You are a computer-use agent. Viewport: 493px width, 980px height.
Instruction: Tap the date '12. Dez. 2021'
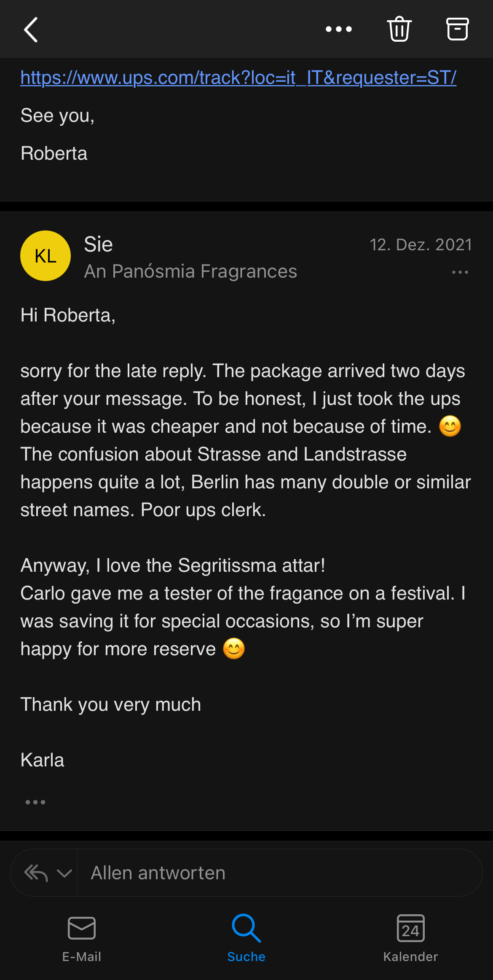coord(421,245)
